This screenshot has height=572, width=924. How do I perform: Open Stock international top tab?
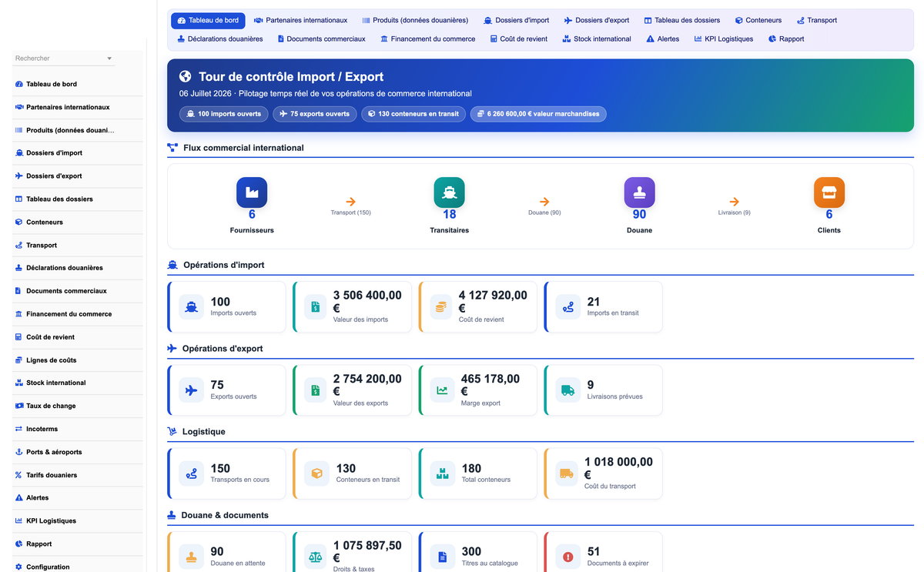pos(597,38)
